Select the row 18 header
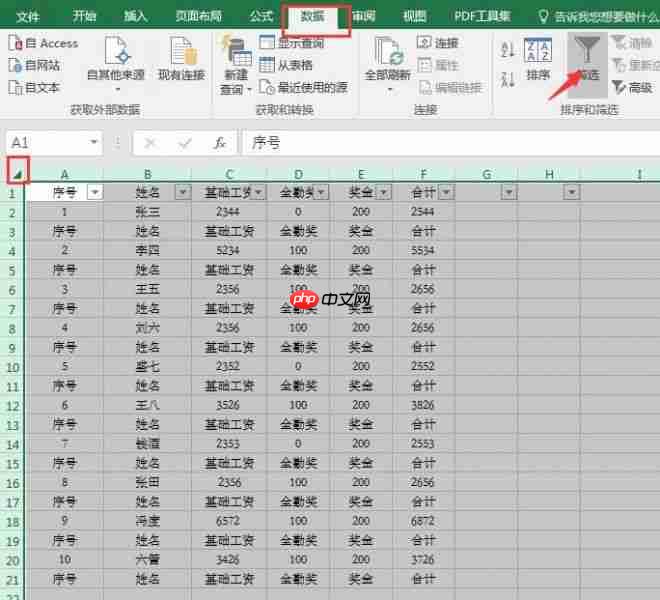The width and height of the screenshot is (660, 600). (12, 522)
